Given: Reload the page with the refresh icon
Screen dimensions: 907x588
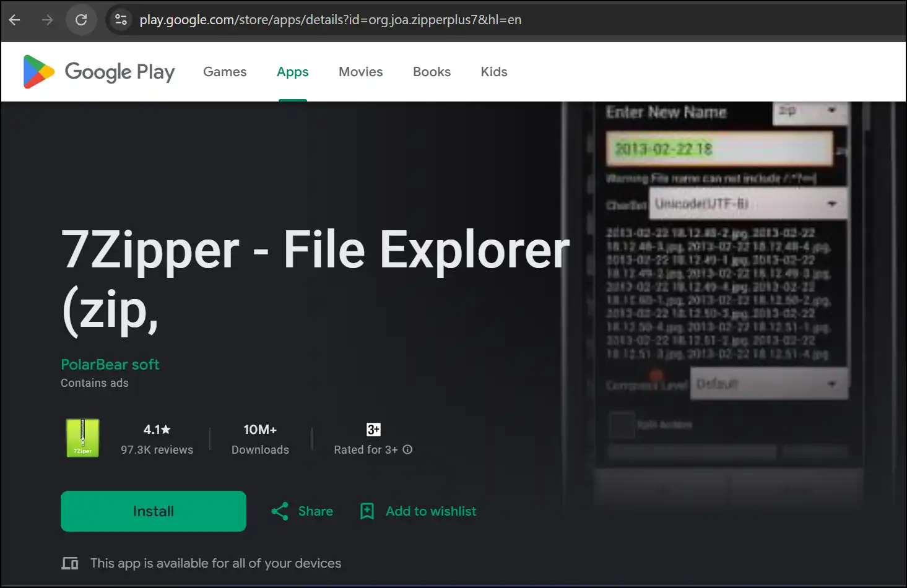Looking at the screenshot, I should pos(81,20).
